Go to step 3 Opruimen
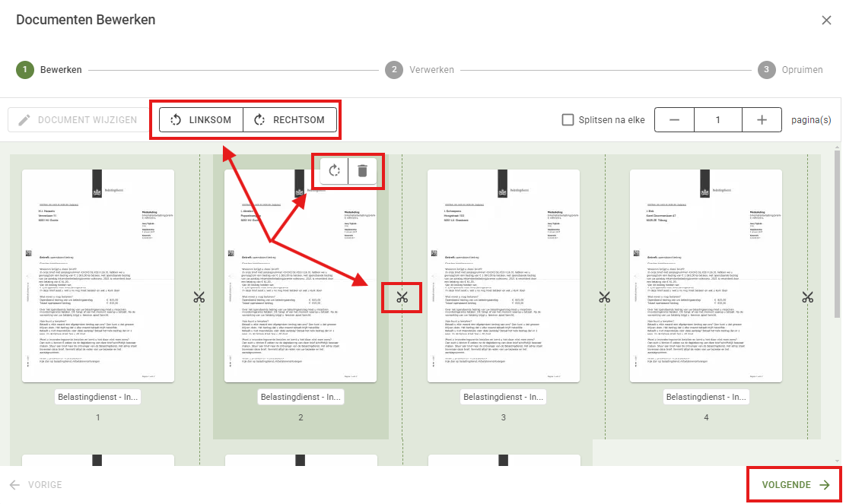This screenshot has height=504, width=846. click(766, 70)
